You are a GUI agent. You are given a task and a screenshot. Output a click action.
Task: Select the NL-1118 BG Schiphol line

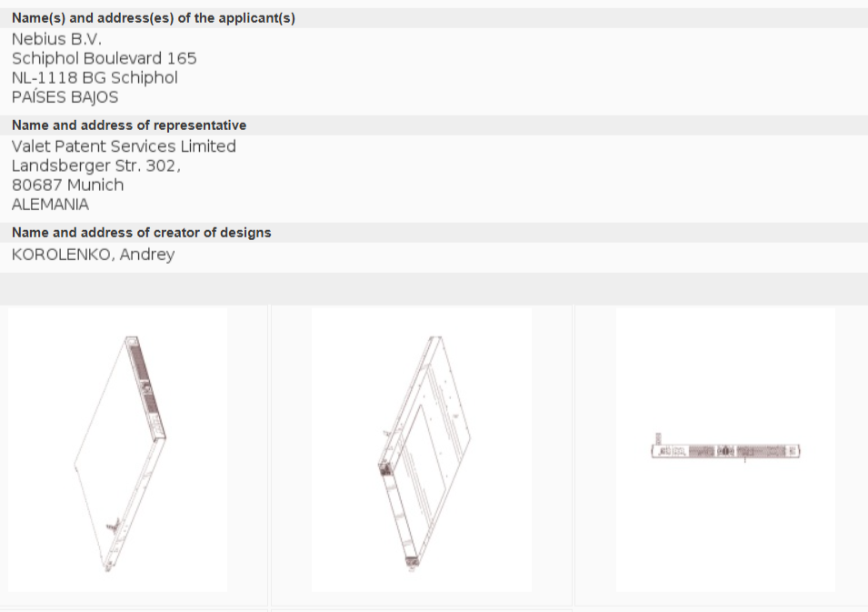(95, 77)
